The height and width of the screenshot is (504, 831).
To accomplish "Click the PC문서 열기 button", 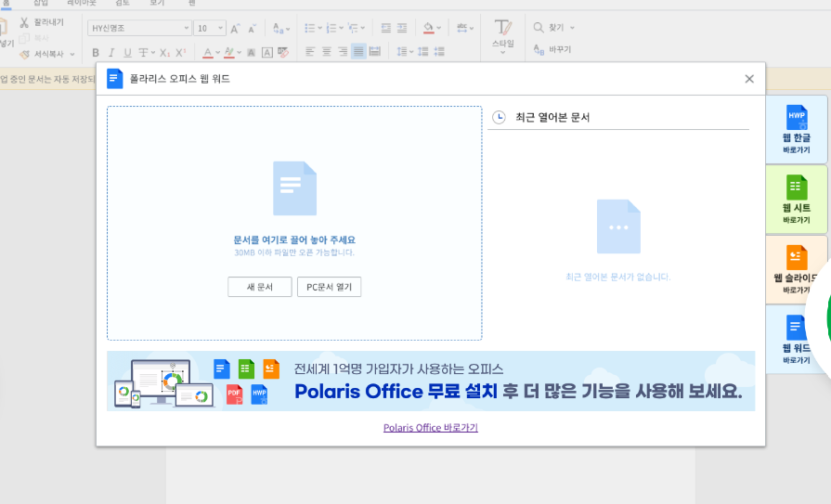I will click(329, 287).
